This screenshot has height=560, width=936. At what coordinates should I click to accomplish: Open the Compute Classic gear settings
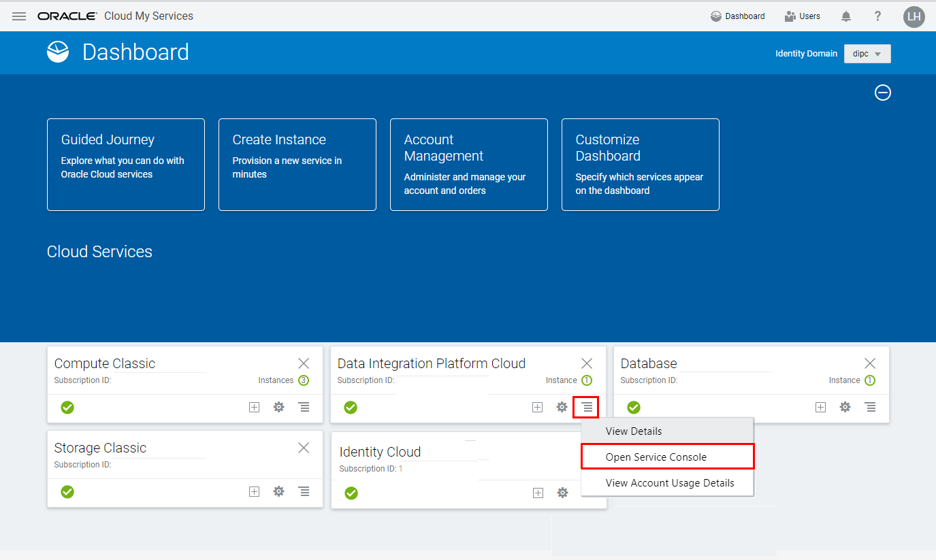click(278, 408)
